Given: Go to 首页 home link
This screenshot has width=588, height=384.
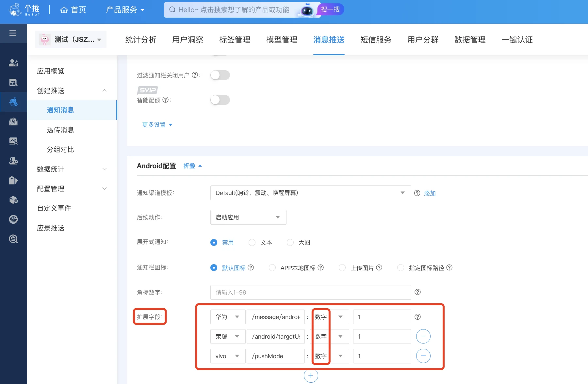Looking at the screenshot, I should pyautogui.click(x=73, y=10).
